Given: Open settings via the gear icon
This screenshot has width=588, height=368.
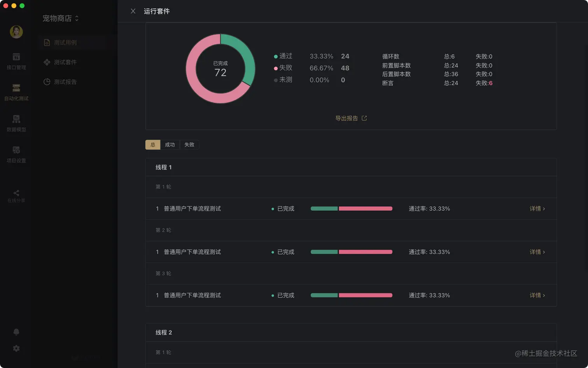Looking at the screenshot, I should (16, 348).
